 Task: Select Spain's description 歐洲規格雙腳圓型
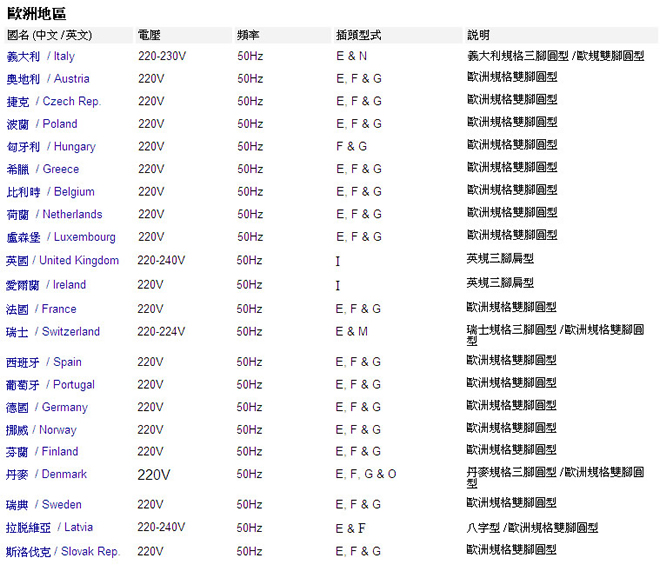click(x=511, y=360)
